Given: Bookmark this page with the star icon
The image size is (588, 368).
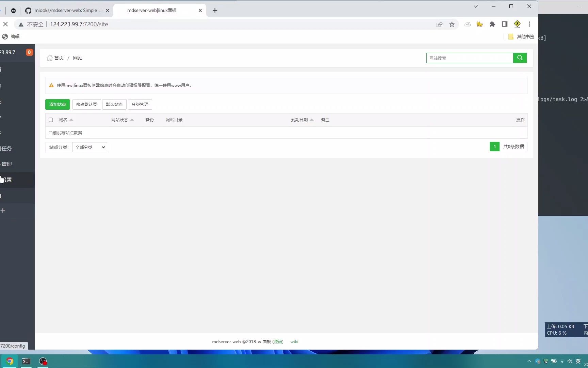Looking at the screenshot, I should click(452, 24).
